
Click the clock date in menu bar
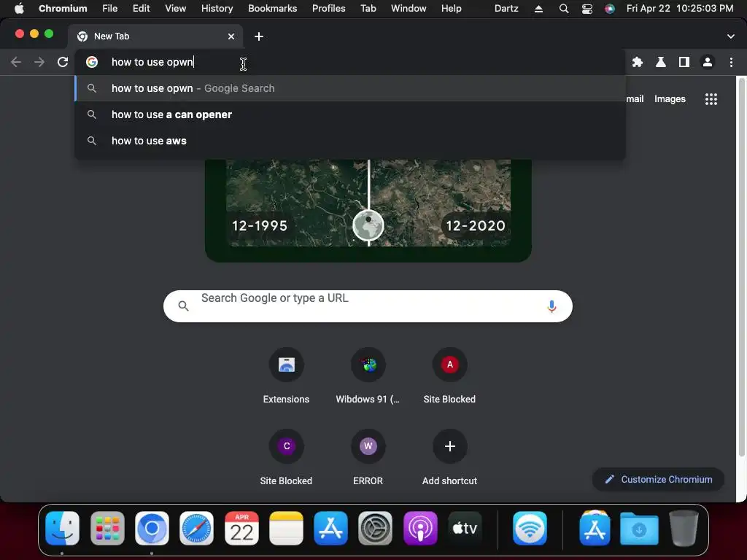680,8
